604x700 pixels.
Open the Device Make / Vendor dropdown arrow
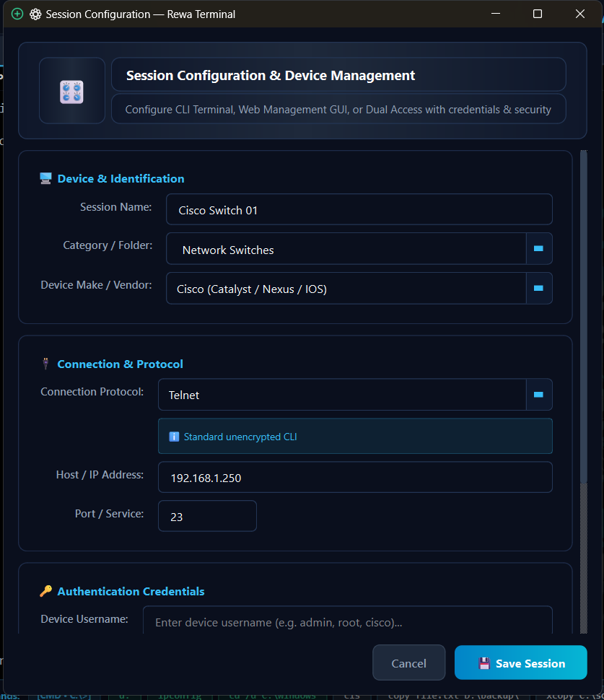(x=539, y=289)
